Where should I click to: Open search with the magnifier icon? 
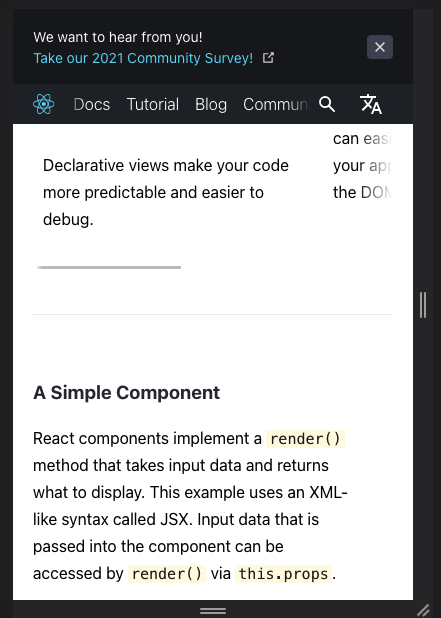tap(327, 104)
